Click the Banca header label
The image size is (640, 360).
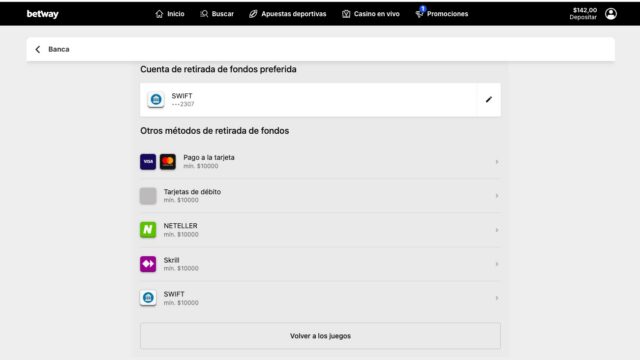(x=59, y=49)
